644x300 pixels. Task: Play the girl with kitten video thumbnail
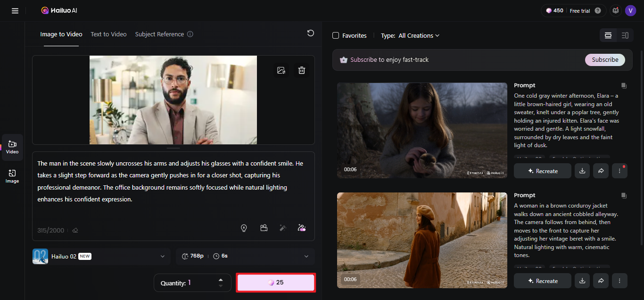coord(422,130)
